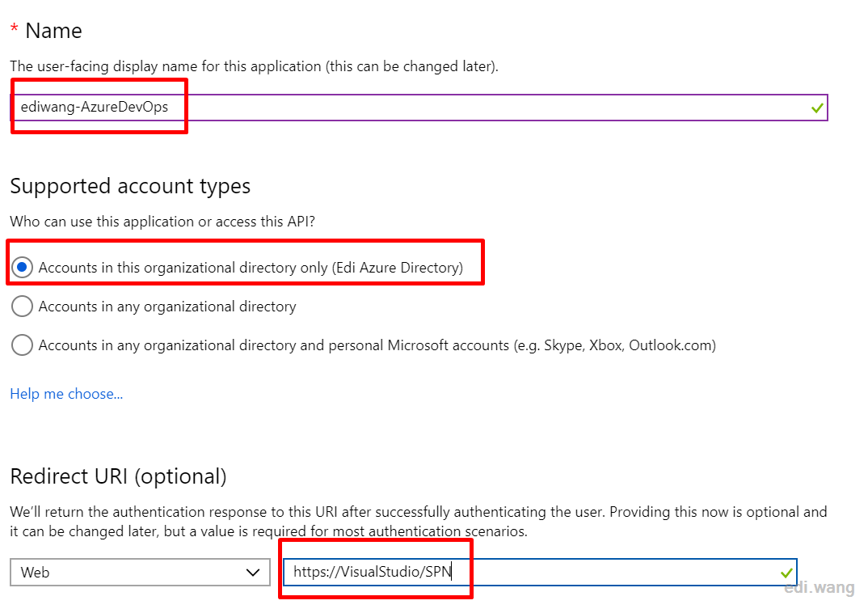Click into the https://VisualStudio/SPN redirect URI field
868x609 pixels.
[x=541, y=572]
